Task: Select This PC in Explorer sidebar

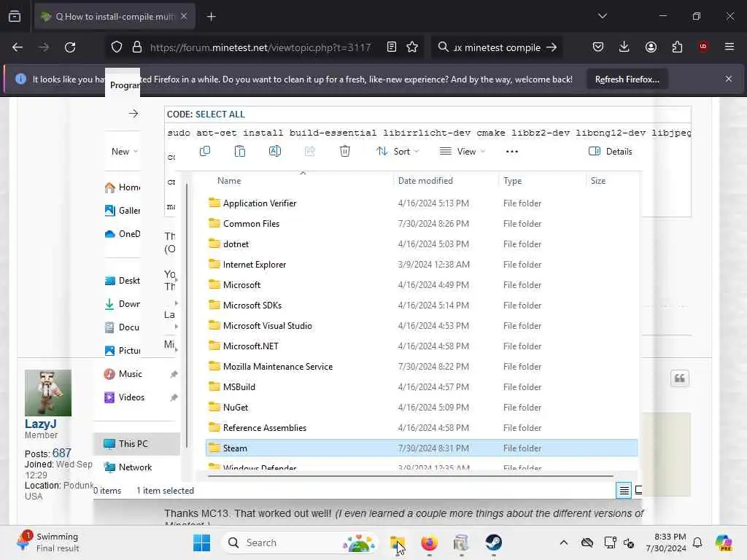Action: click(x=136, y=444)
